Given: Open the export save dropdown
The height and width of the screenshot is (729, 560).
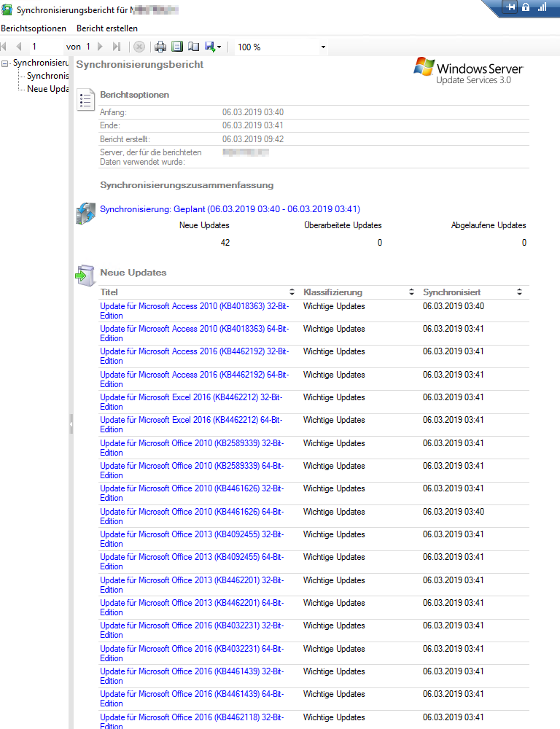Looking at the screenshot, I should point(213,47).
